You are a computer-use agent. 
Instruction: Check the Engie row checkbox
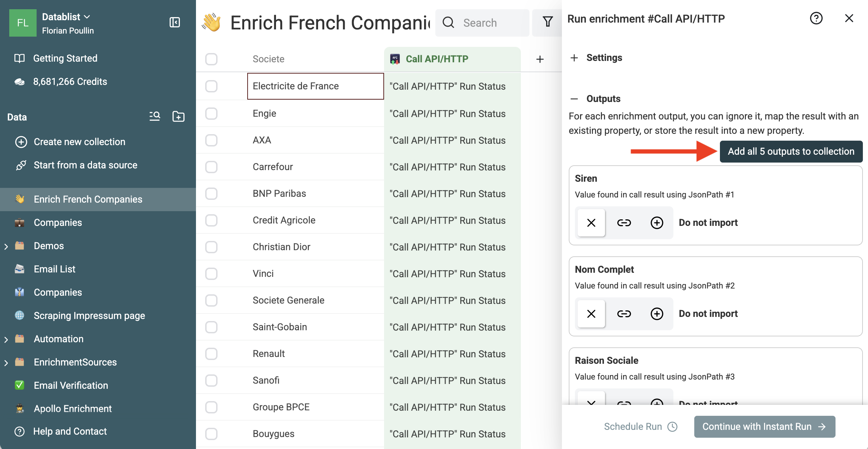click(211, 113)
